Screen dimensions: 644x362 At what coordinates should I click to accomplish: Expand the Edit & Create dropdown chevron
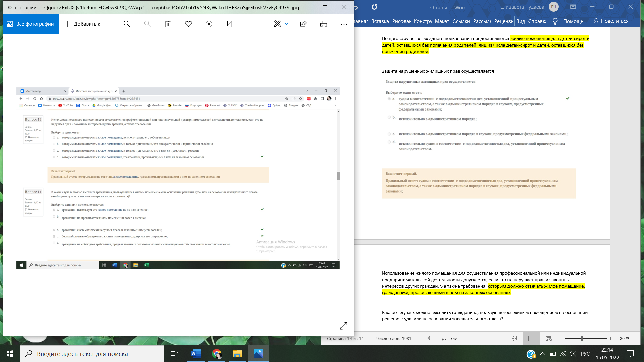click(x=287, y=24)
